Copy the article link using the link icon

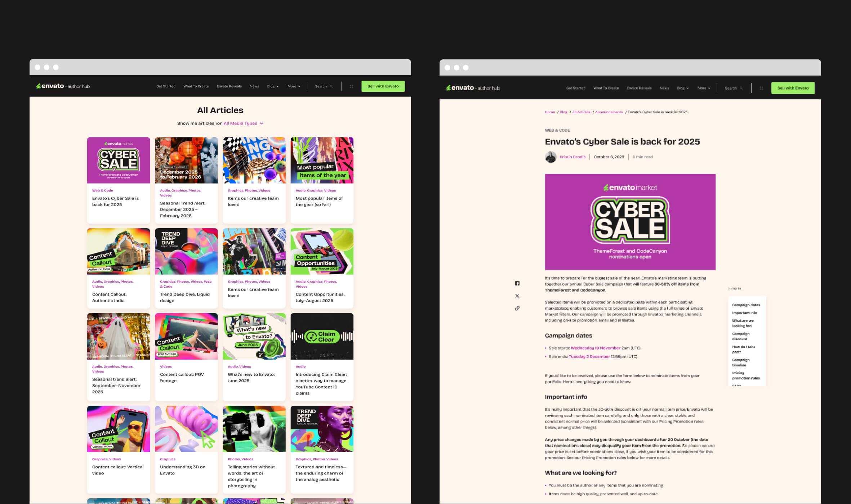[518, 308]
